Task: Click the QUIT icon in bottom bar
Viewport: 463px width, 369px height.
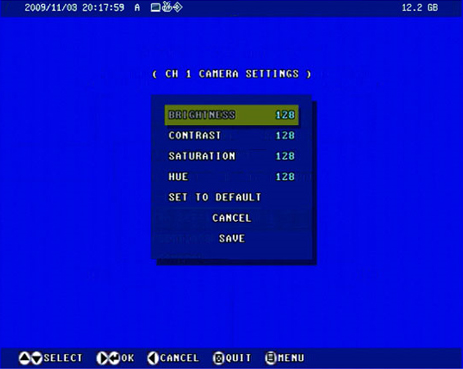Action: coord(219,358)
